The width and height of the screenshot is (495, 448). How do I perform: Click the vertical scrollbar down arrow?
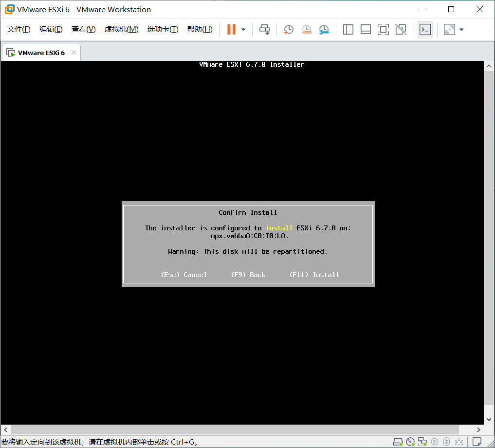(x=489, y=420)
